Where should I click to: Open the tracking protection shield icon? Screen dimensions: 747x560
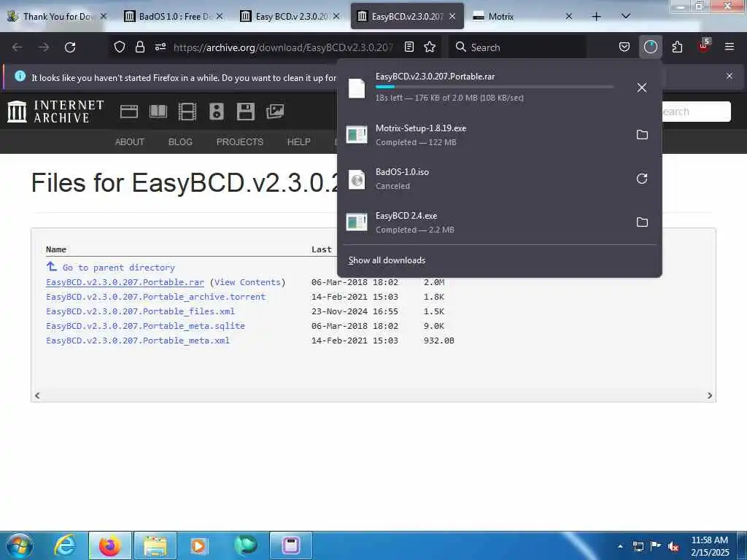pyautogui.click(x=119, y=47)
